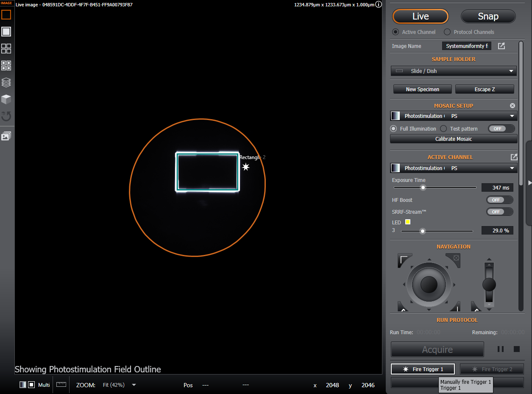Image resolution: width=532 pixels, height=394 pixels.
Task: Toggle the SRRF-Stream switch
Action: click(499, 212)
